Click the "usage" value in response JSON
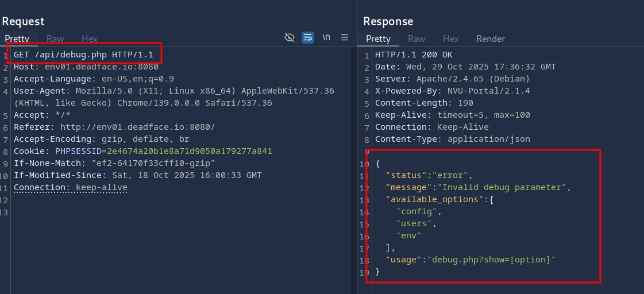This screenshot has width=644, height=294. tap(493, 260)
